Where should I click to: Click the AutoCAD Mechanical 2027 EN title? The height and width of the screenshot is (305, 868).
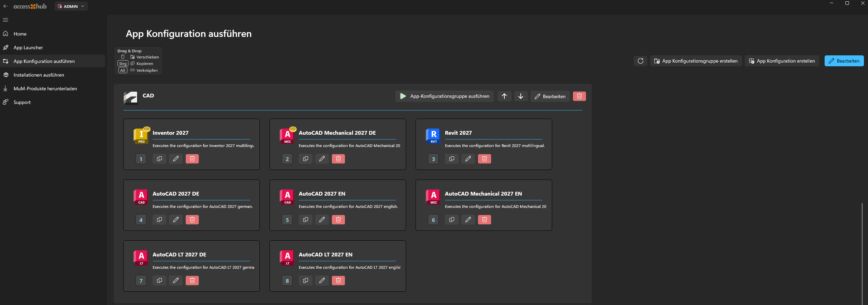click(483, 194)
